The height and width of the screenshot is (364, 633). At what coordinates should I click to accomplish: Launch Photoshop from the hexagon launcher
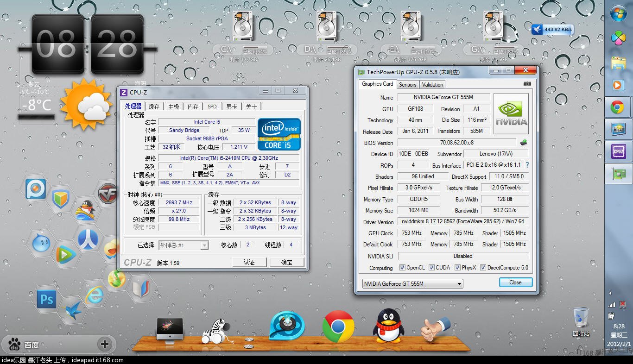coord(47,299)
